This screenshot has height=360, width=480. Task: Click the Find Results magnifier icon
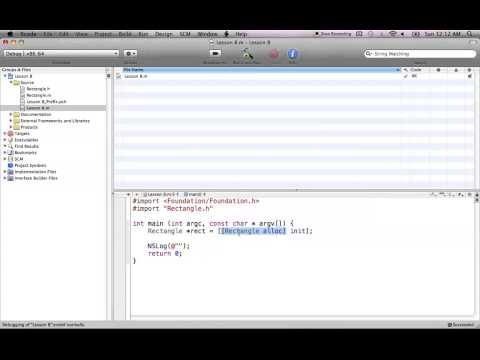click(x=10, y=146)
